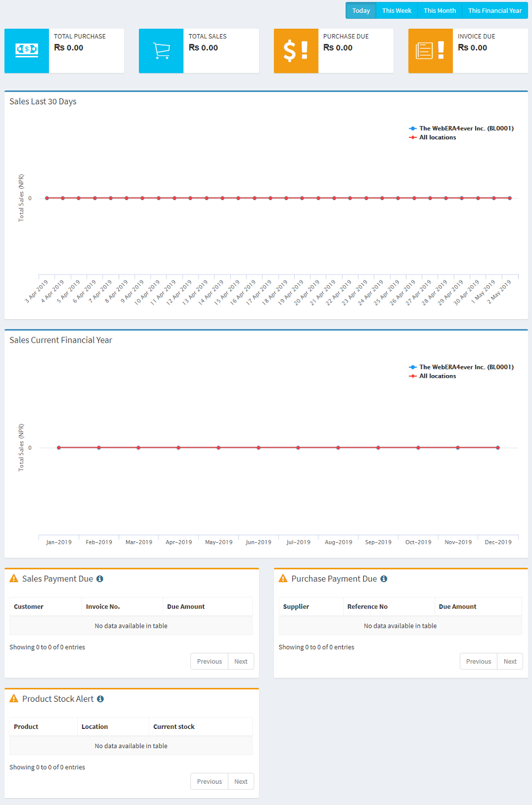
Task: Click Previous in Purchase Payment Due table
Action: 478,661
